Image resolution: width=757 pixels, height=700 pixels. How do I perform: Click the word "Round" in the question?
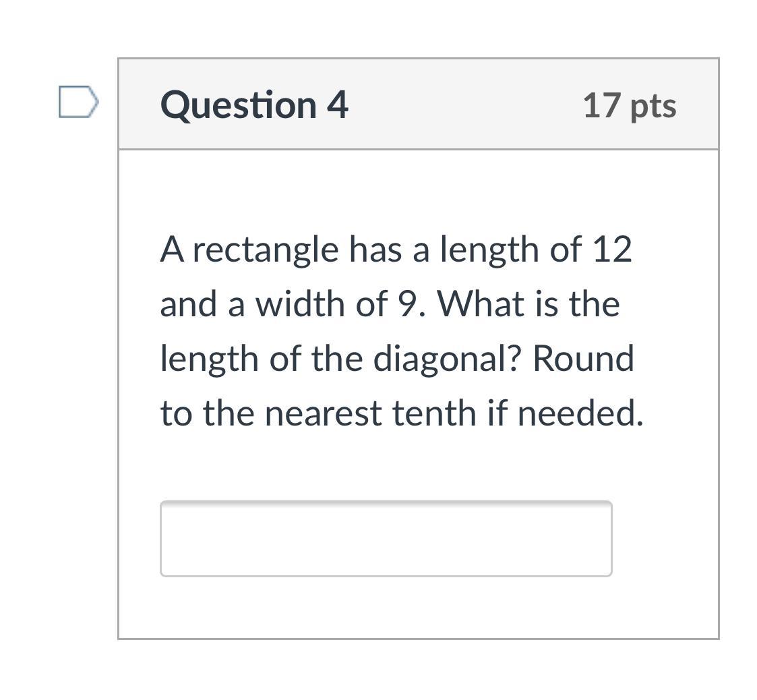[x=583, y=359]
